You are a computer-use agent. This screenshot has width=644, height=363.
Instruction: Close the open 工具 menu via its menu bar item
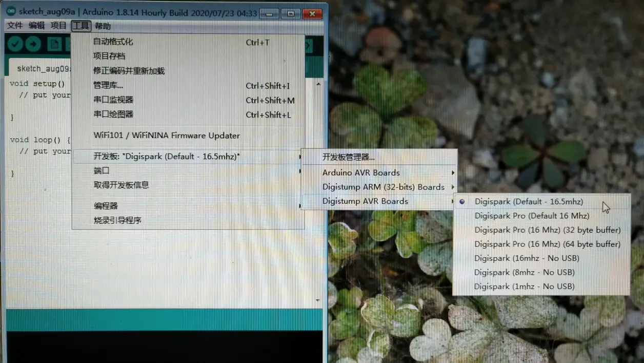click(x=80, y=26)
